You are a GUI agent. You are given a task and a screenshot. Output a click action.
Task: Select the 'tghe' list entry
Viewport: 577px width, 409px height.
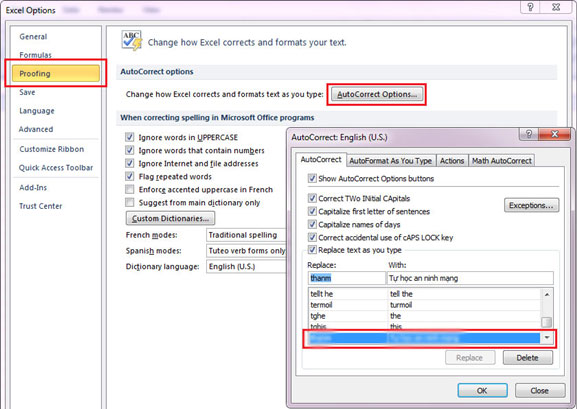(x=424, y=316)
